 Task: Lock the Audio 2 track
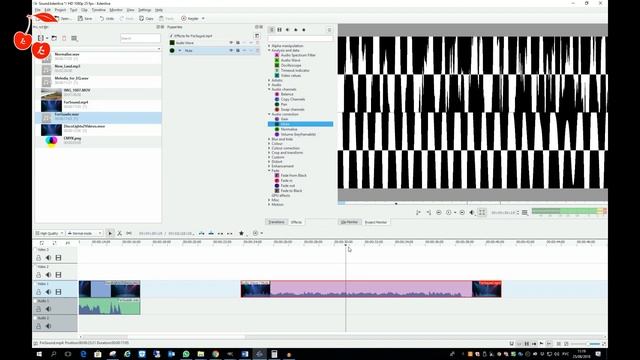(x=38, y=327)
